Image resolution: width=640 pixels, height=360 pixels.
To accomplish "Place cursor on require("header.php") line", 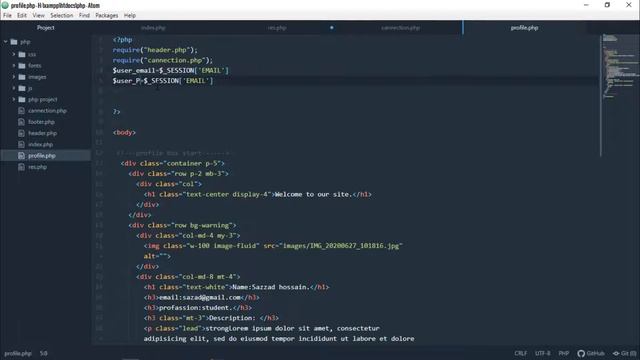I will pos(155,50).
